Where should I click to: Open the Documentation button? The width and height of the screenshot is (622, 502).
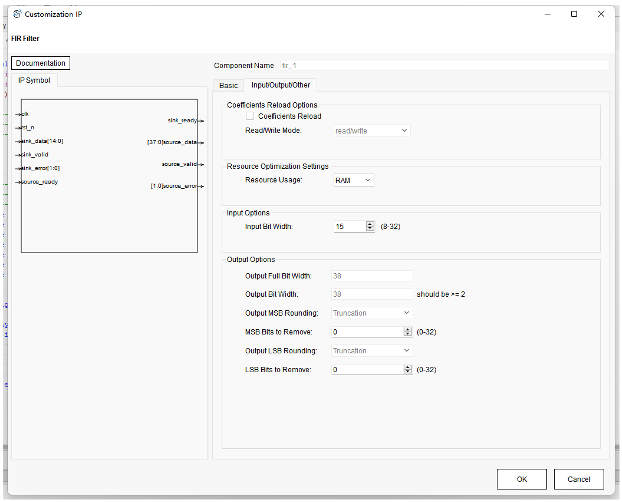(x=41, y=64)
